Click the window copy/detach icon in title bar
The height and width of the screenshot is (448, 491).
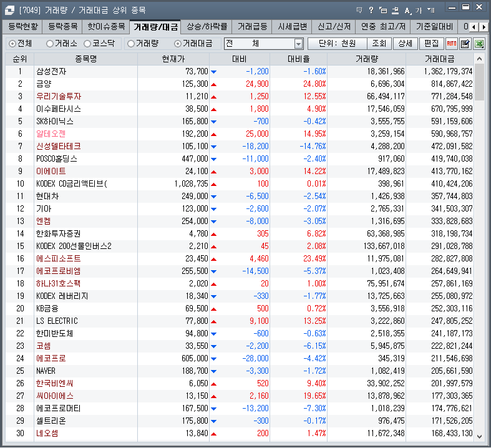pos(383,11)
